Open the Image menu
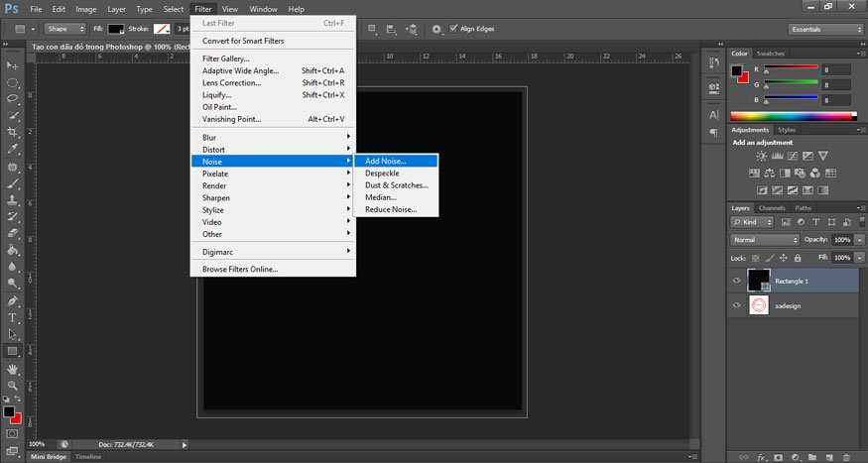The width and height of the screenshot is (868, 463). [x=85, y=9]
